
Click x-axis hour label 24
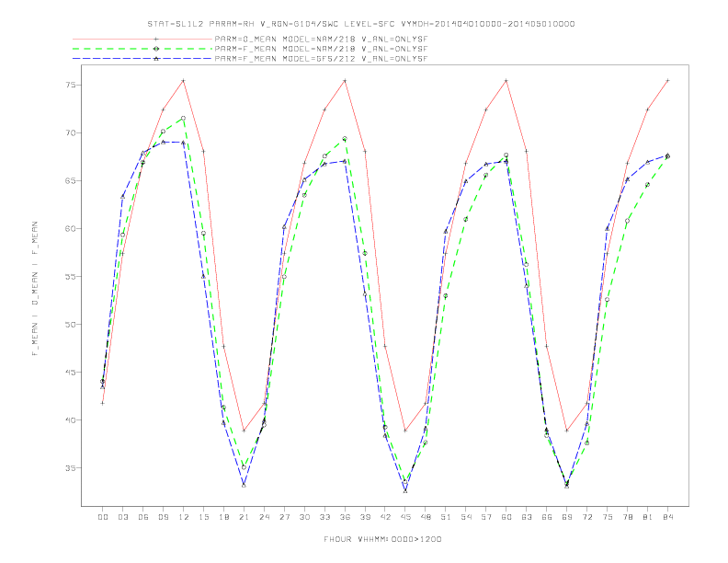[x=264, y=517]
